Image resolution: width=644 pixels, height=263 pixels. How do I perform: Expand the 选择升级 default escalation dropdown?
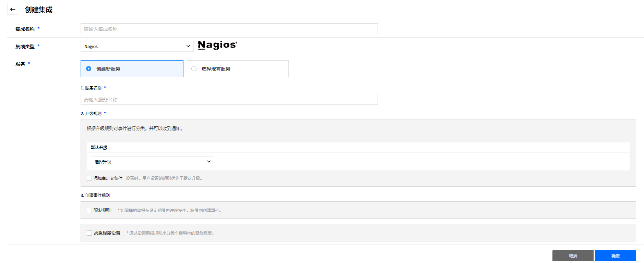(x=152, y=162)
